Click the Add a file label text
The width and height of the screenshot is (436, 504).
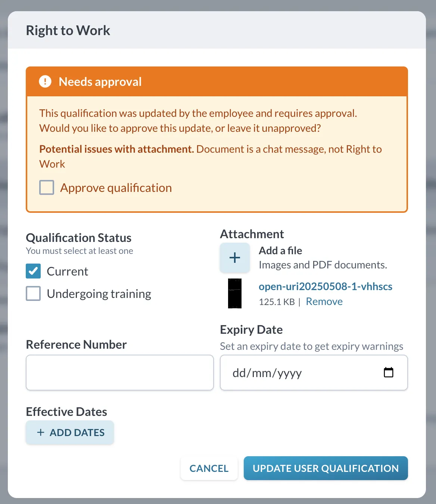tap(280, 251)
